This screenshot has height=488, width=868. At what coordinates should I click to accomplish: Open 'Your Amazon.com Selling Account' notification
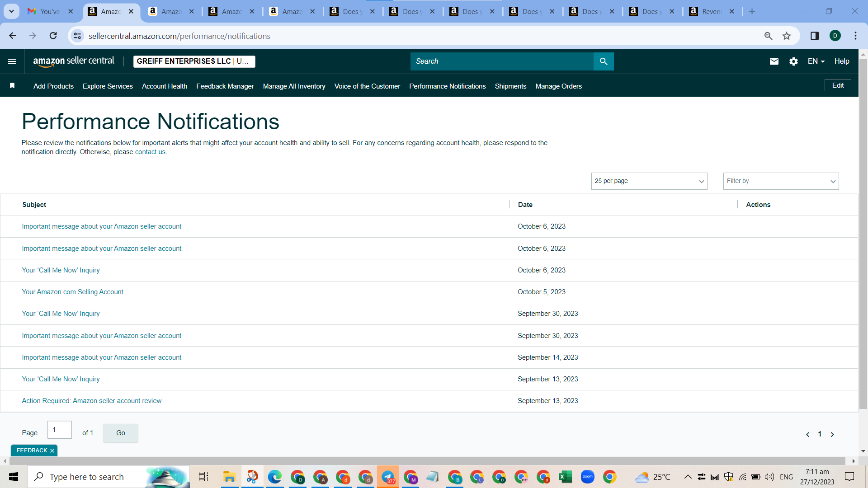[x=72, y=292]
